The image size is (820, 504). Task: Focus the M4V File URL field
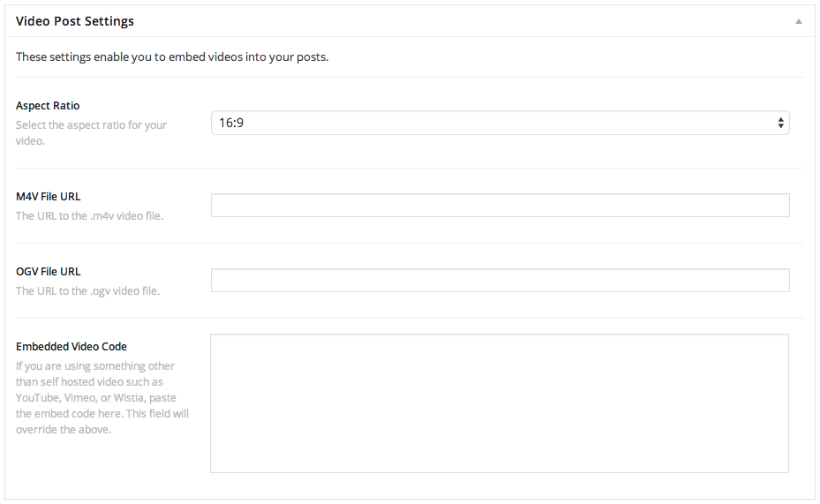500,206
